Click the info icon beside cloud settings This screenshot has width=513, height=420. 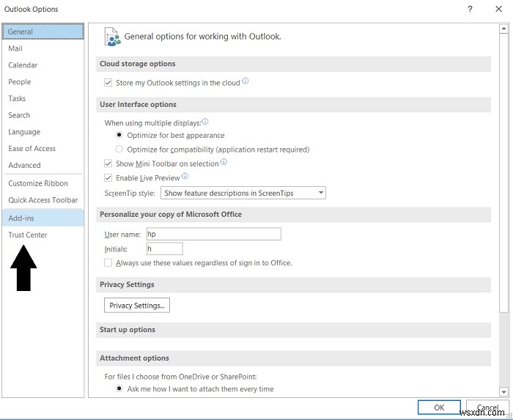tap(245, 81)
